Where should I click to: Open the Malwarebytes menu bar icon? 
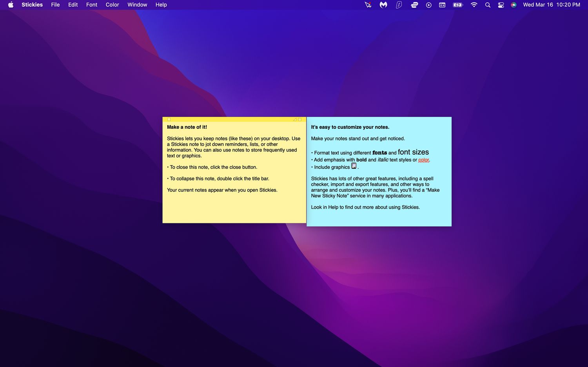383,5
